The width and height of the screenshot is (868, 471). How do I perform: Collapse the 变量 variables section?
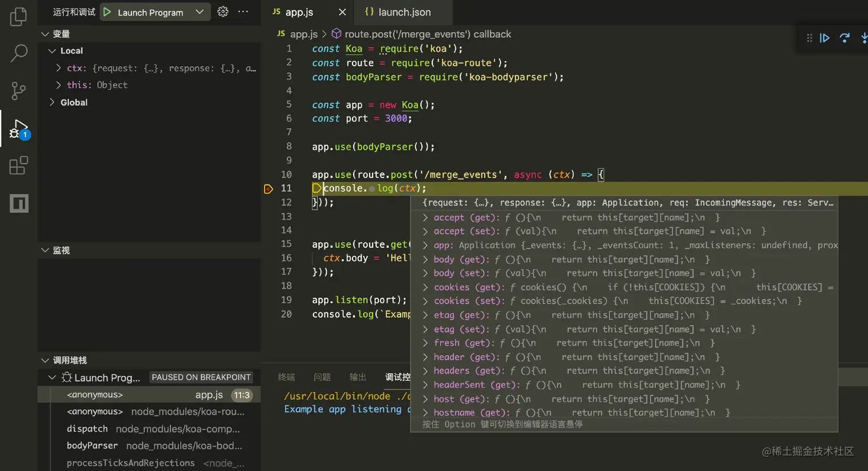tap(45, 34)
